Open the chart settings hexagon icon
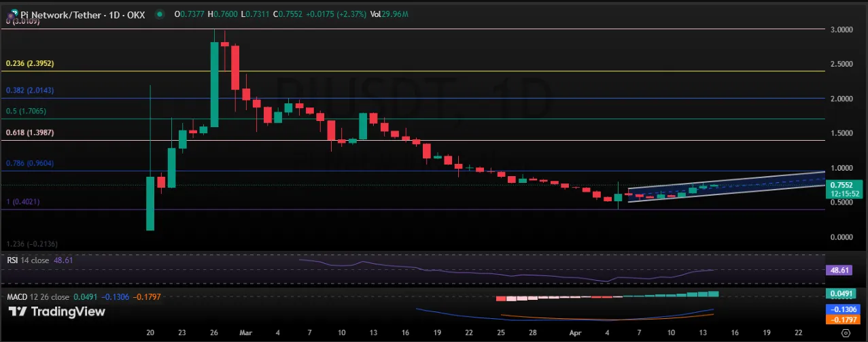 coord(845,333)
